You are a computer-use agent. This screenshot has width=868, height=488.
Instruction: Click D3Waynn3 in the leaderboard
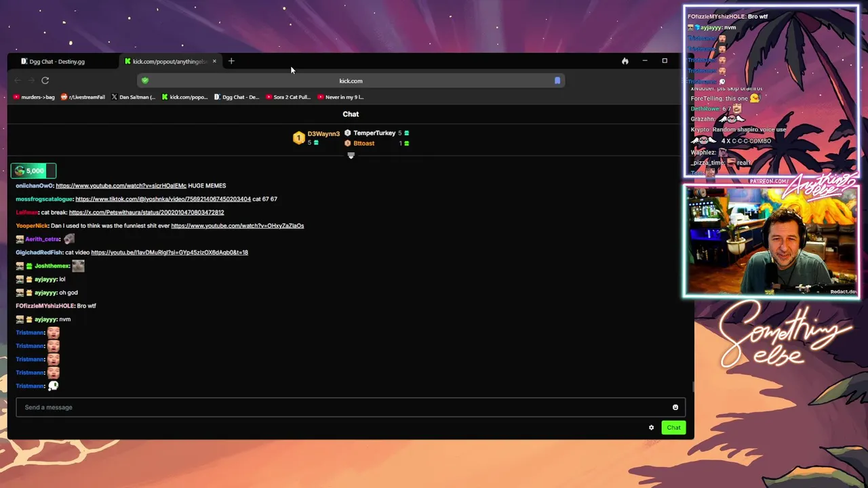point(323,134)
